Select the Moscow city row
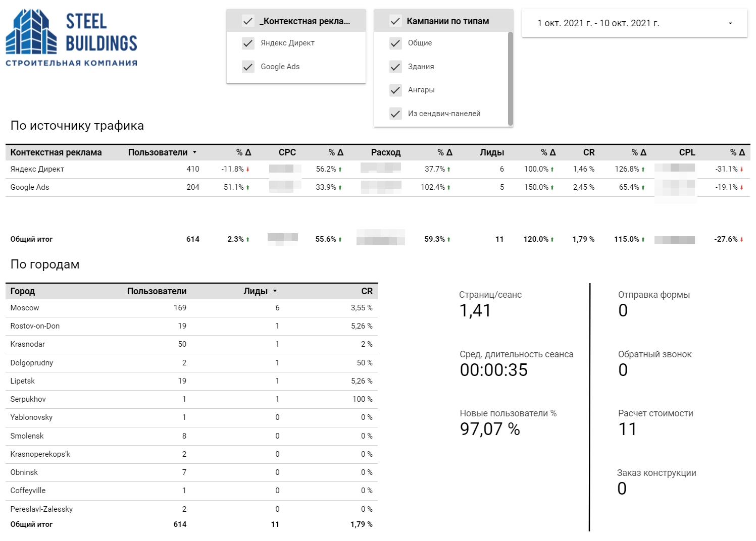756x541 pixels. [192, 308]
